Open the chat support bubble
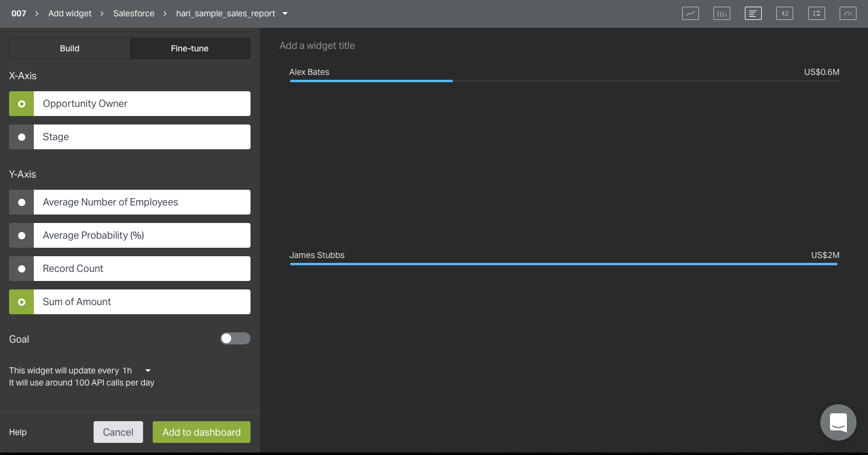Image resolution: width=868 pixels, height=455 pixels. click(x=838, y=422)
